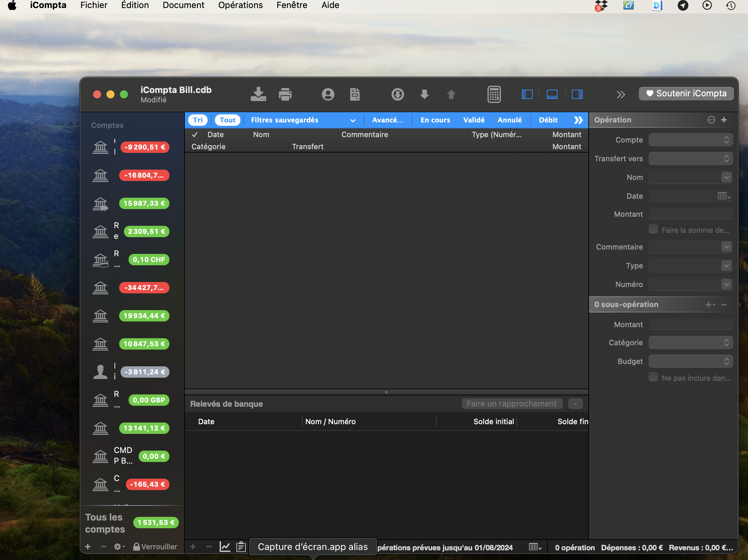Click Verrouiller lock button
The width and height of the screenshot is (748, 560).
click(x=155, y=547)
